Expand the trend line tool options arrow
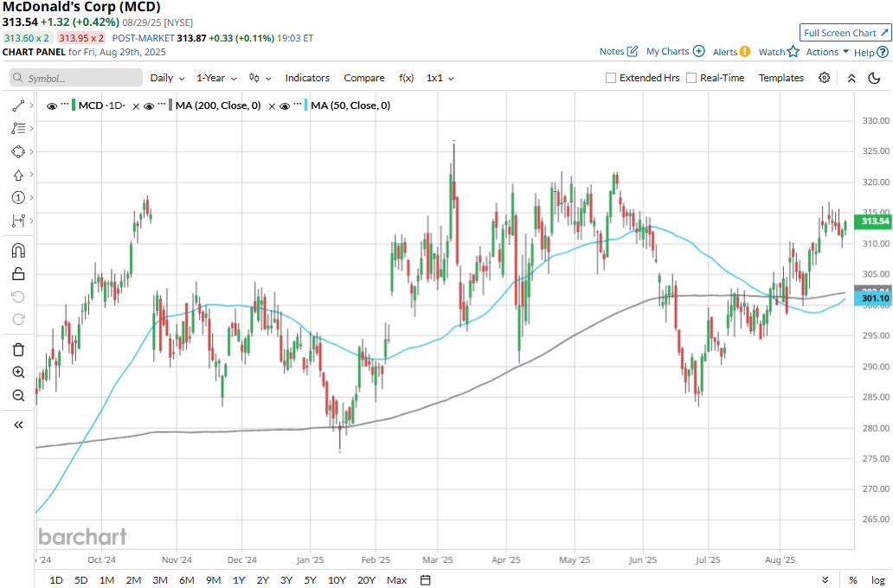 tap(31, 105)
